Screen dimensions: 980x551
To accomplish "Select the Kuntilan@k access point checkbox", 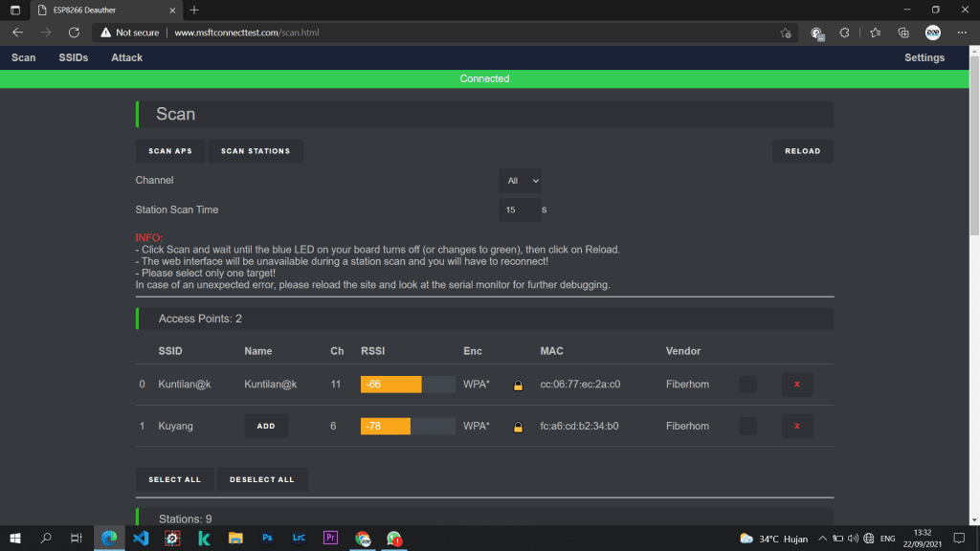I will pyautogui.click(x=747, y=385).
